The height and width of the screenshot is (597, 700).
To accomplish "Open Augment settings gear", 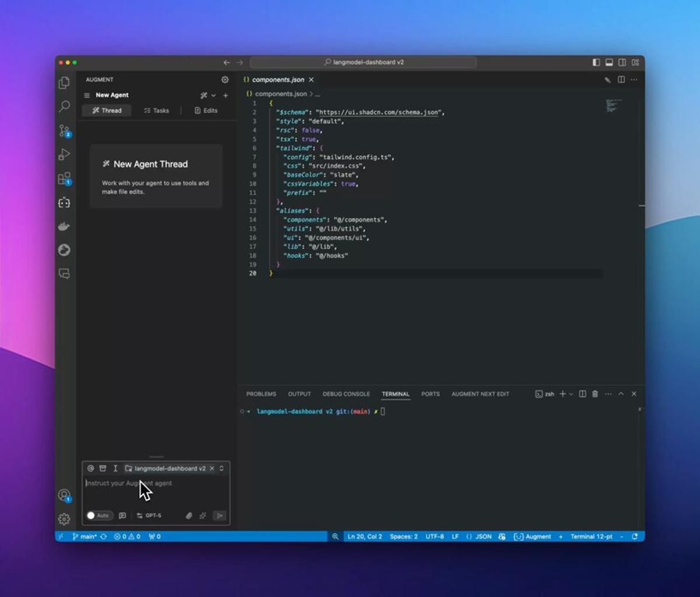I will (x=225, y=79).
